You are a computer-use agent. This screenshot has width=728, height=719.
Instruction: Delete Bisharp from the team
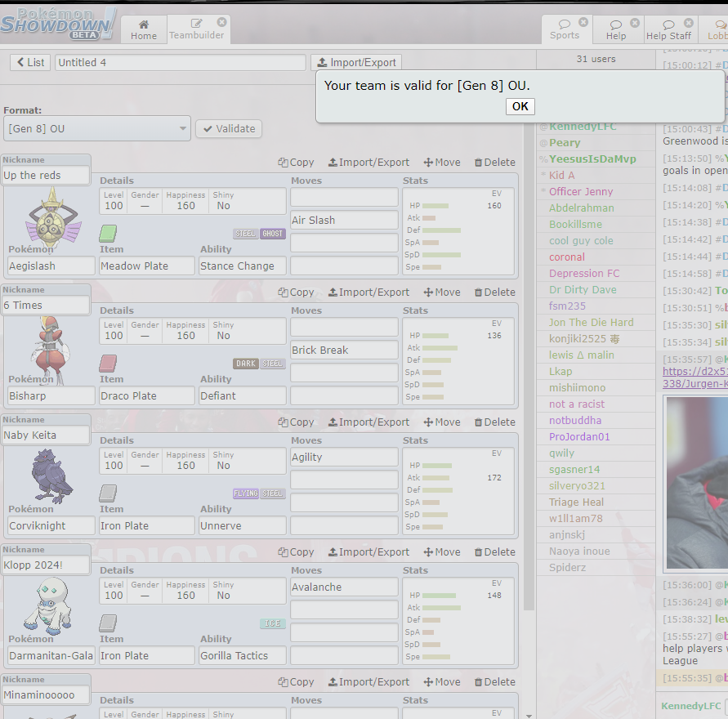click(x=495, y=293)
